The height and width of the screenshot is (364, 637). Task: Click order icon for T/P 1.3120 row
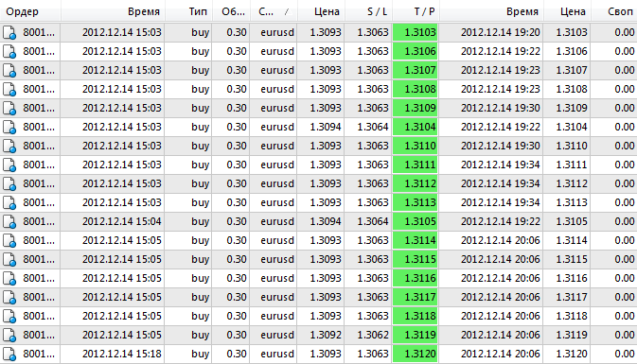[x=9, y=354]
